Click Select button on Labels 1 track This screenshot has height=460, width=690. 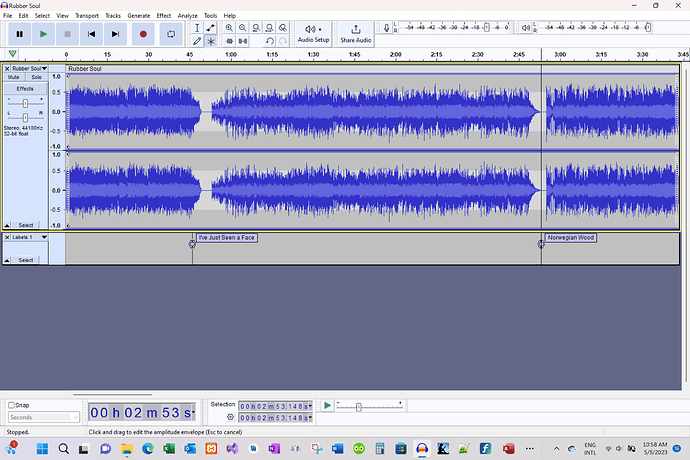[x=26, y=260]
